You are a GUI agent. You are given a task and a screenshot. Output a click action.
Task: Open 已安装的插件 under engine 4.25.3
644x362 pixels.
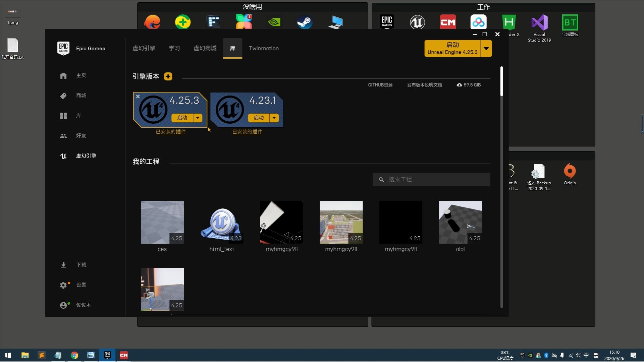tap(171, 132)
